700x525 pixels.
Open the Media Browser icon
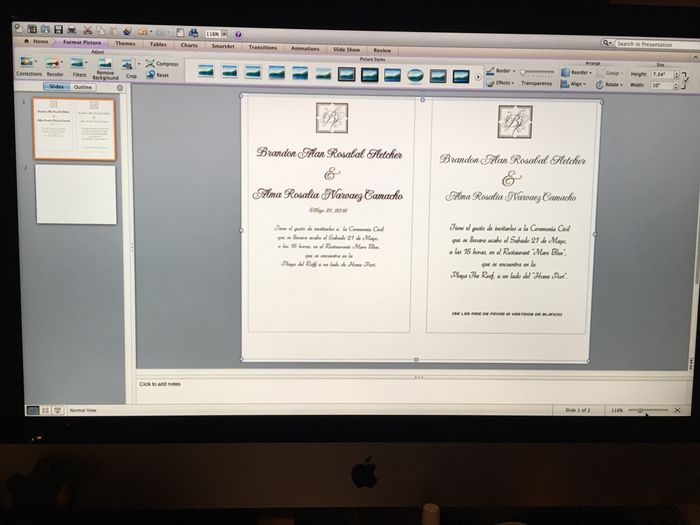[x=193, y=33]
